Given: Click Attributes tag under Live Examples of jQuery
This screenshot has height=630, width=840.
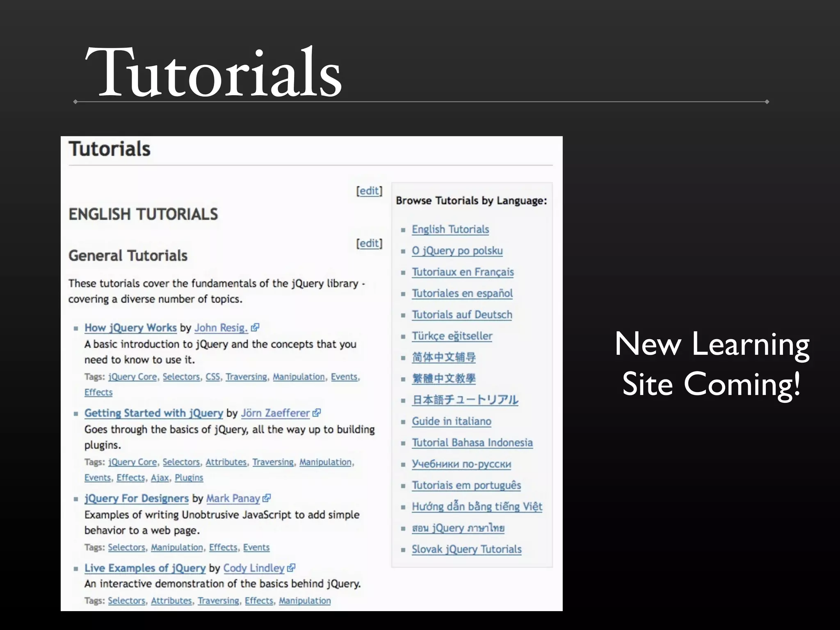Looking at the screenshot, I should [171, 600].
